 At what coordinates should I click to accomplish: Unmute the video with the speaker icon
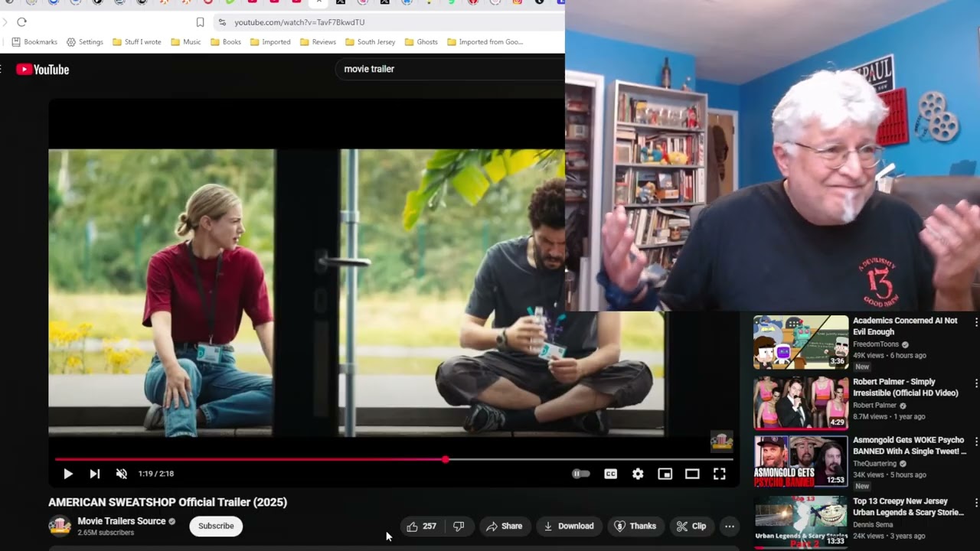[x=121, y=474]
